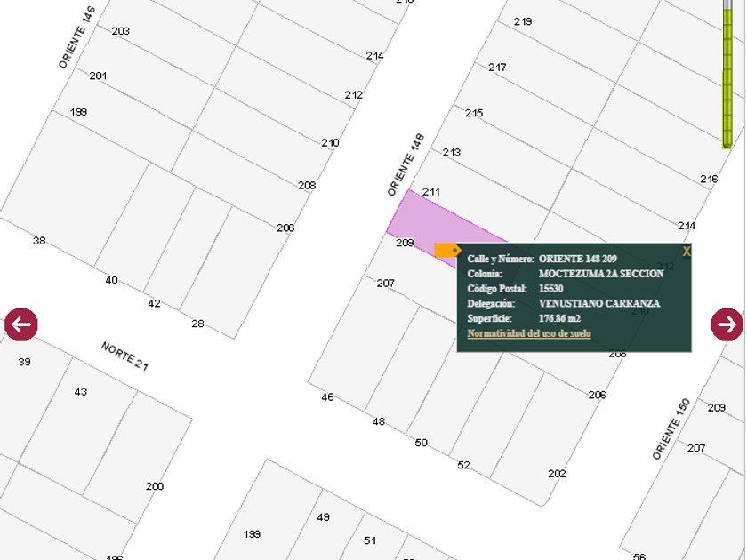747x560 pixels.
Task: Click the Norte 21 street label
Action: 124,356
